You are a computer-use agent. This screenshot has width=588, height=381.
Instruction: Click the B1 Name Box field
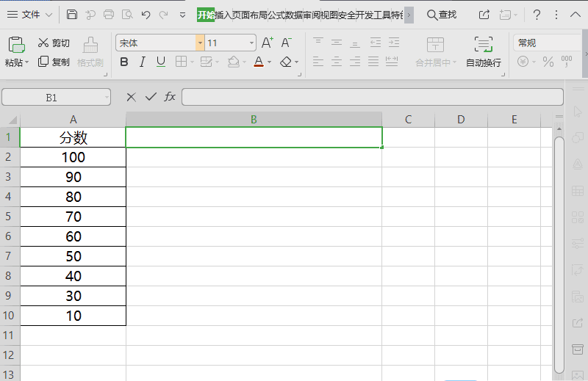51,98
